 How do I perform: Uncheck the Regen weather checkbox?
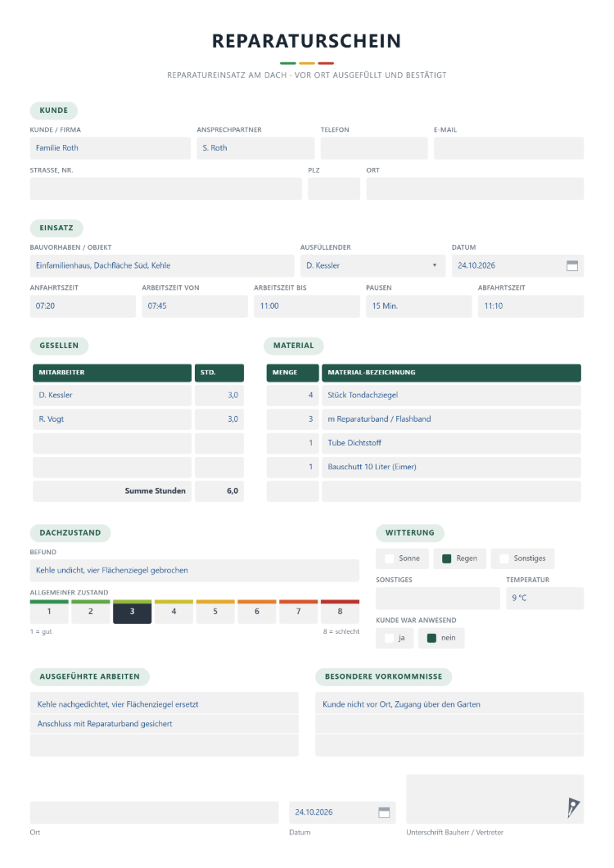[446, 558]
